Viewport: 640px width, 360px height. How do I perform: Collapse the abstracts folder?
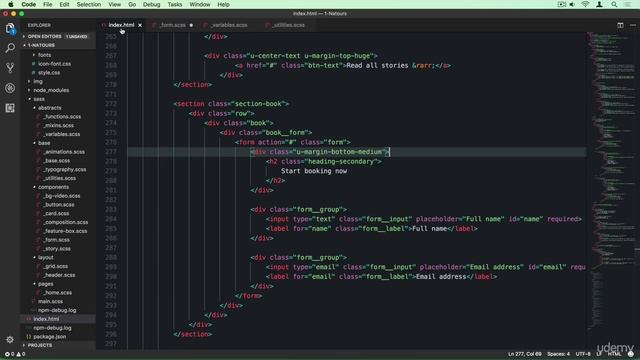(x=49, y=108)
